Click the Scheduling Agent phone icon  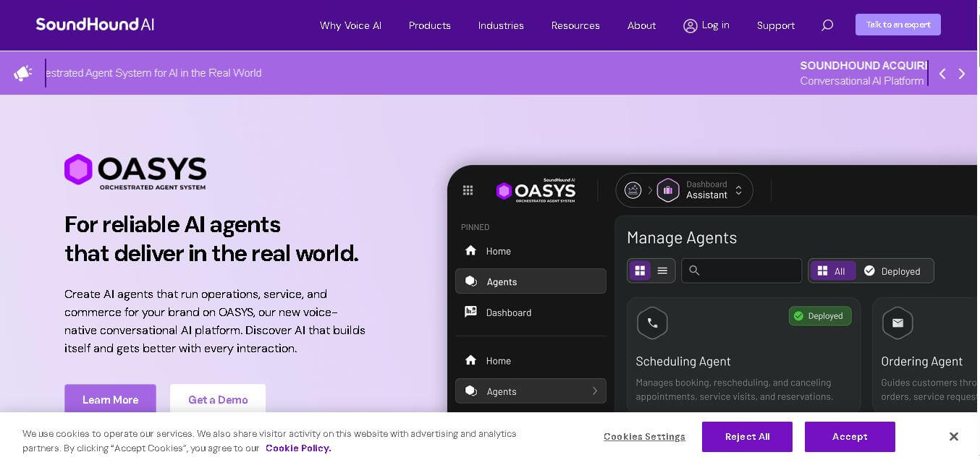(652, 323)
